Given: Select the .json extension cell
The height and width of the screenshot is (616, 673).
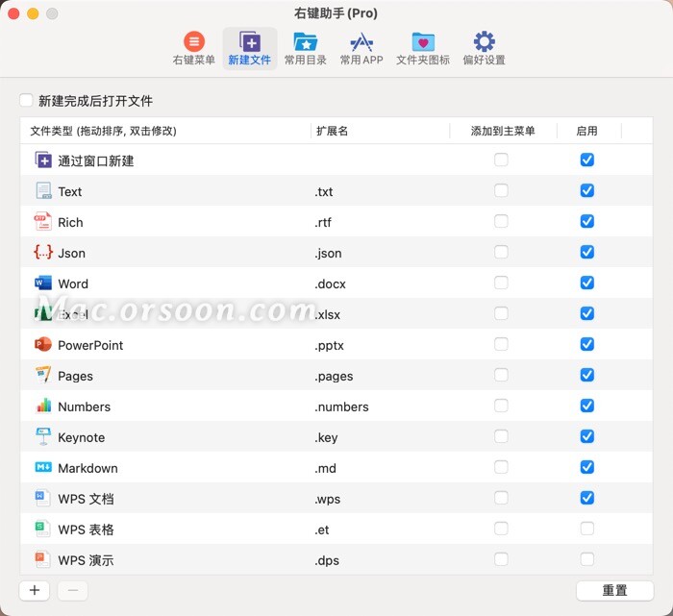Looking at the screenshot, I should pos(328,253).
